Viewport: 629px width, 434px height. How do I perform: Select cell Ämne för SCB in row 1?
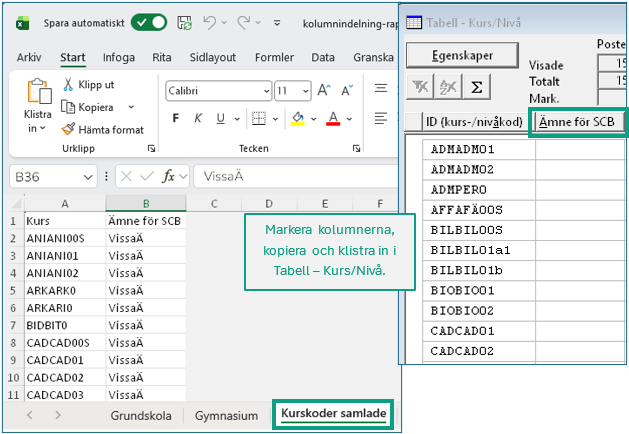click(x=146, y=221)
